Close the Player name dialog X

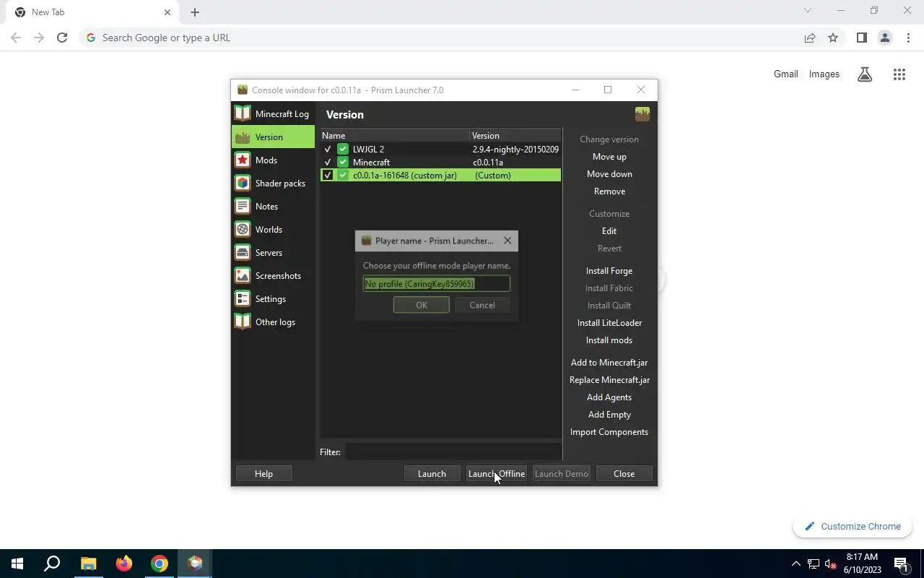point(507,241)
